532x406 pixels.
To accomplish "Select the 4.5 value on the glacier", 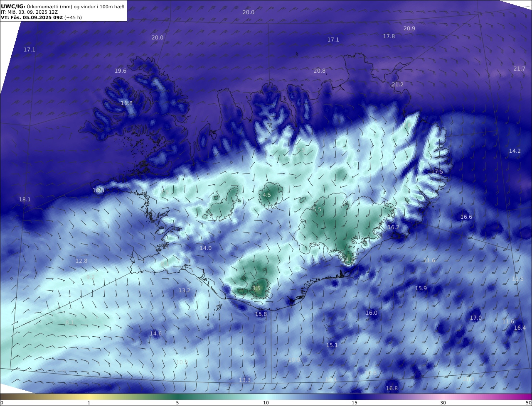I will coord(266,195).
